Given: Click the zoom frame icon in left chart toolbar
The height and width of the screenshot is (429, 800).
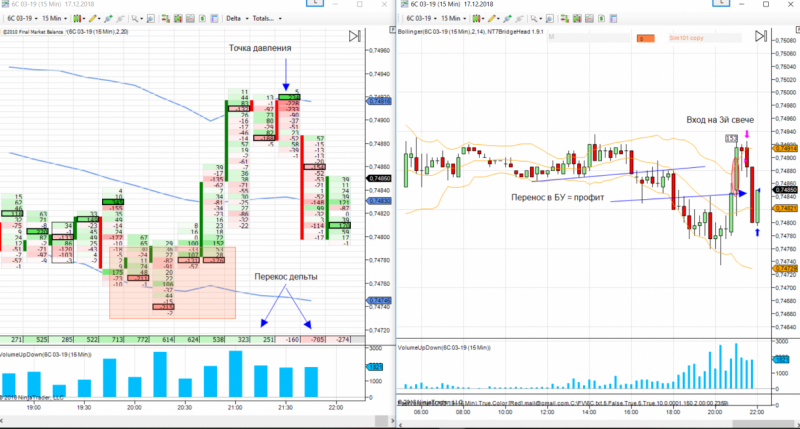Looking at the screenshot, I should 151,18.
